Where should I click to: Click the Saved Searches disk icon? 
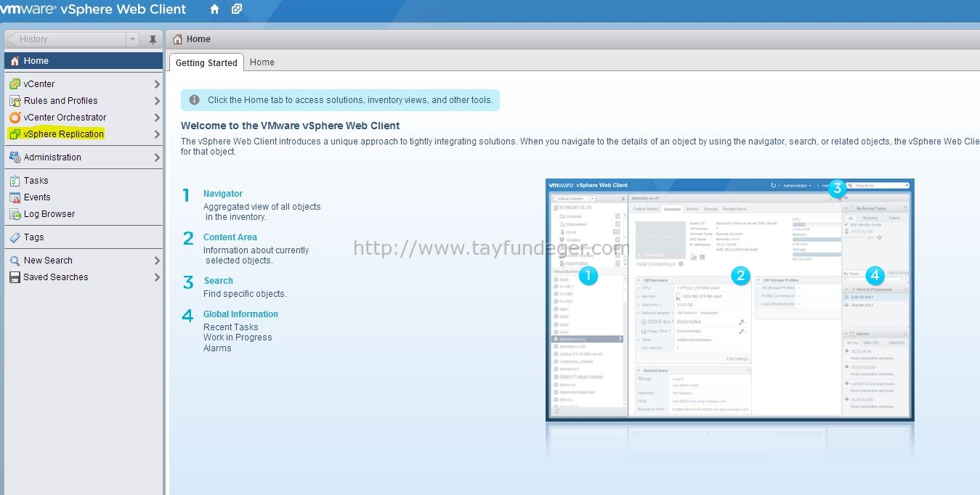pos(15,277)
